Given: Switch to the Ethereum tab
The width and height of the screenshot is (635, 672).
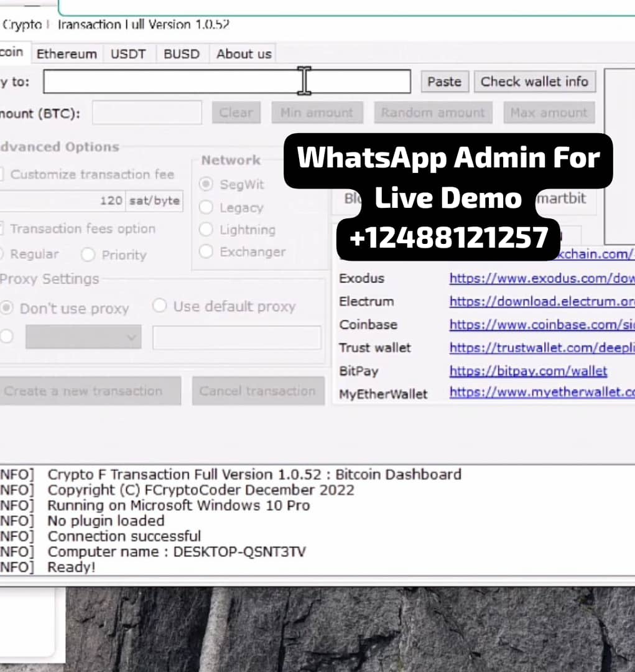Looking at the screenshot, I should click(67, 54).
